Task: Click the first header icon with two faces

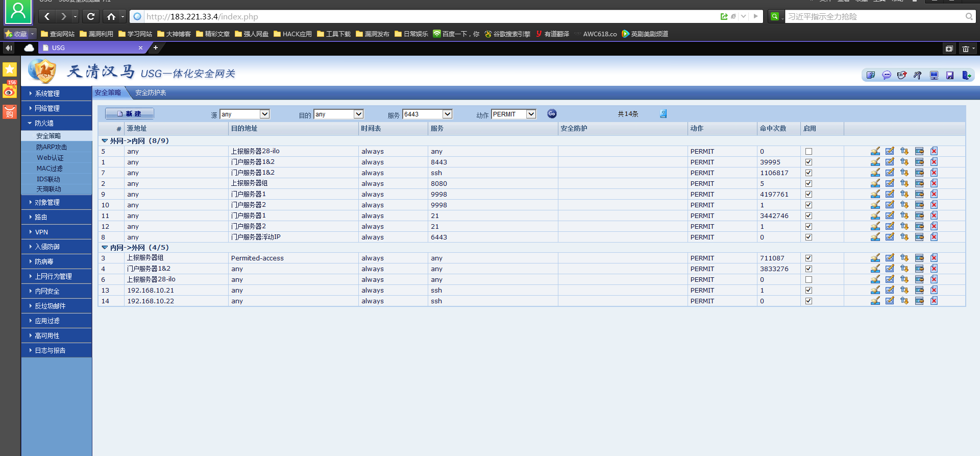Action: click(x=871, y=75)
